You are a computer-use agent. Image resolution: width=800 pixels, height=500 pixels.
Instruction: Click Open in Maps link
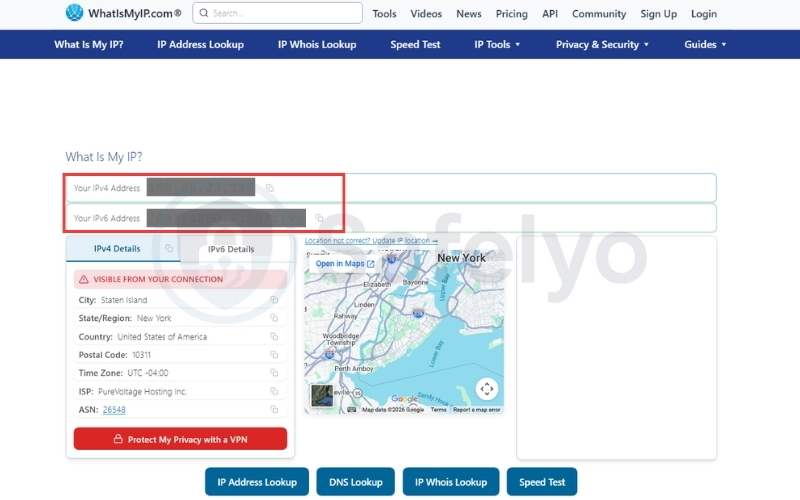(x=344, y=264)
